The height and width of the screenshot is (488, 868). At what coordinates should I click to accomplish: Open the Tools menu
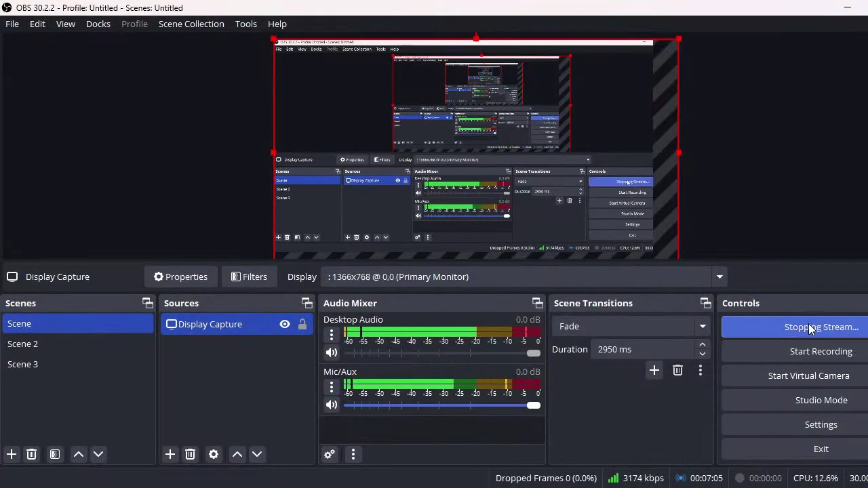tap(246, 24)
